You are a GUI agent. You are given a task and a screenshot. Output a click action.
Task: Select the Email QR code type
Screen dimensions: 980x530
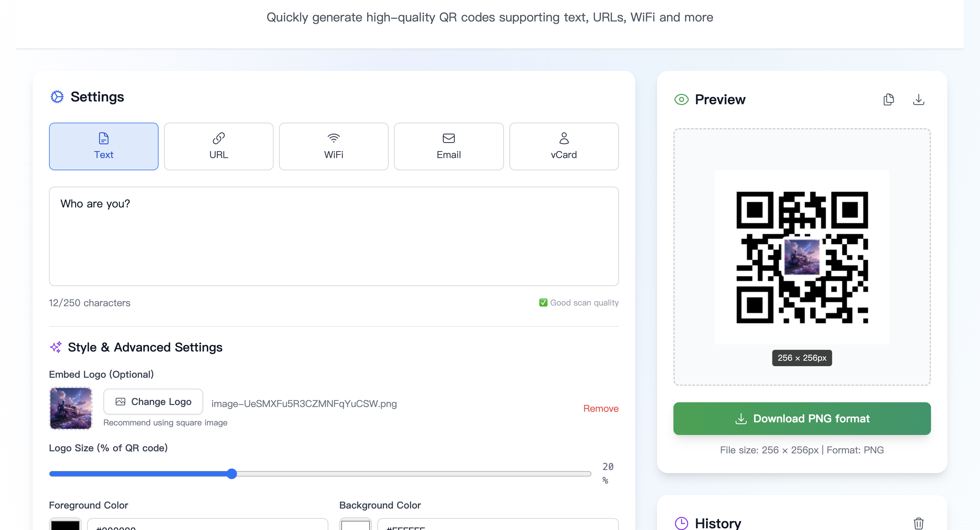[x=449, y=146]
